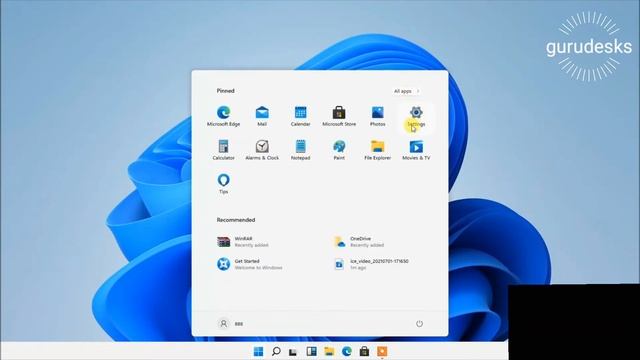Launch Notepad from pinned apps

click(x=300, y=150)
